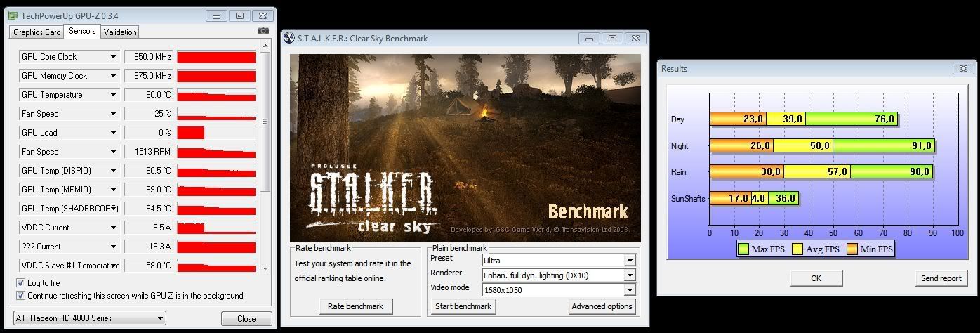Open the GPU Core Clock sensor dropdown
The image size is (980, 333).
[113, 57]
